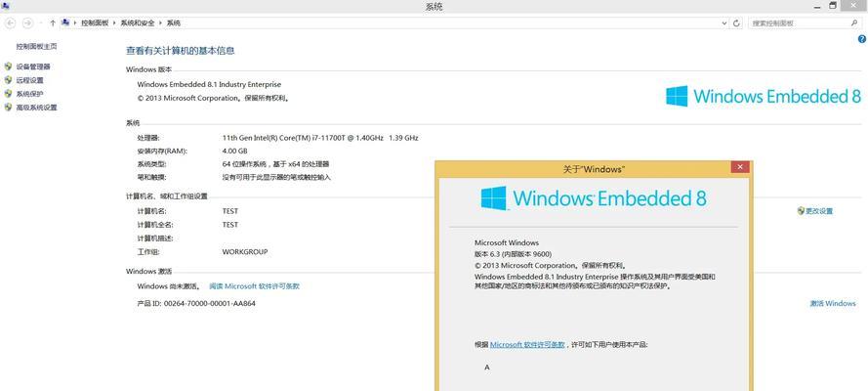Go to 系统和安全 in the breadcrumb
The image size is (868, 391).
(138, 23)
